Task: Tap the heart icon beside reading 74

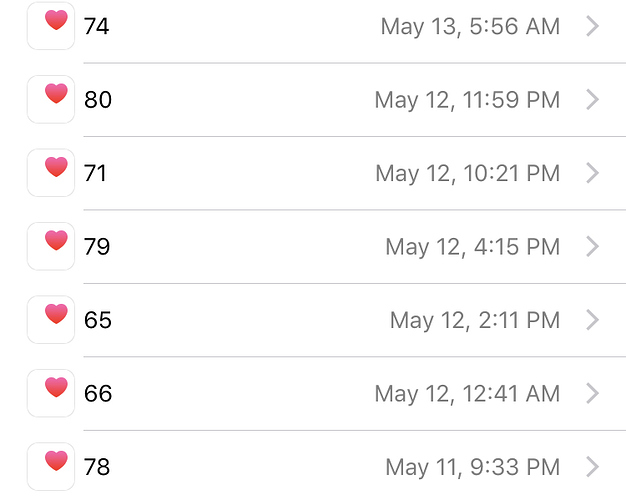Action: tap(51, 26)
